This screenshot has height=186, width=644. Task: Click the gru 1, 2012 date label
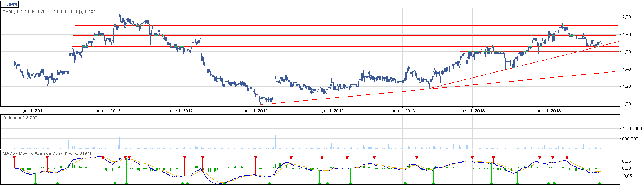(332, 111)
